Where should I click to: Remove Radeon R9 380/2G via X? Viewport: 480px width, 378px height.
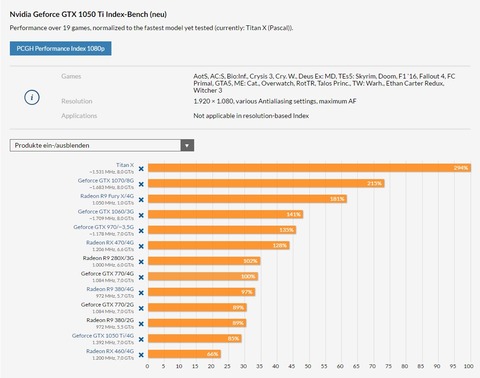pos(141,324)
